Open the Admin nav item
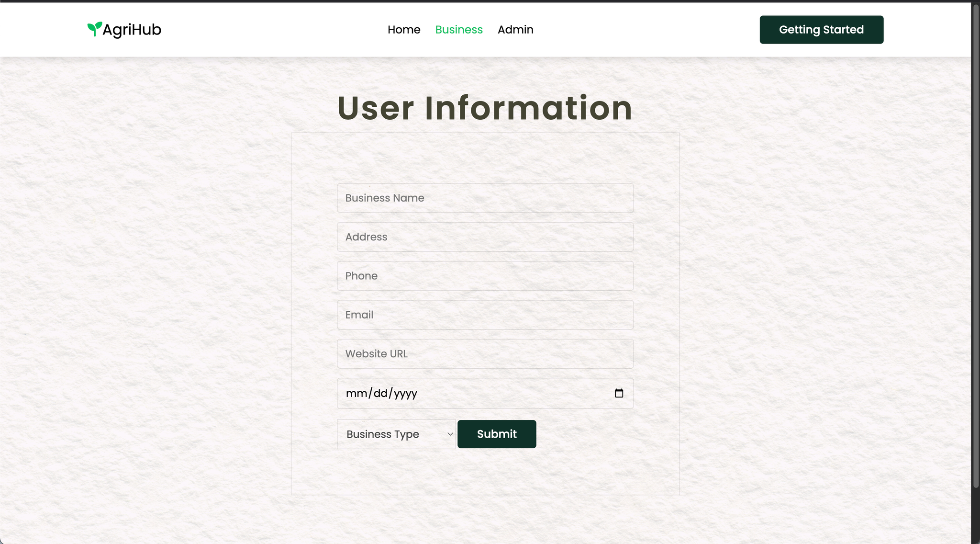Screen dimensions: 980x544 pos(515,30)
